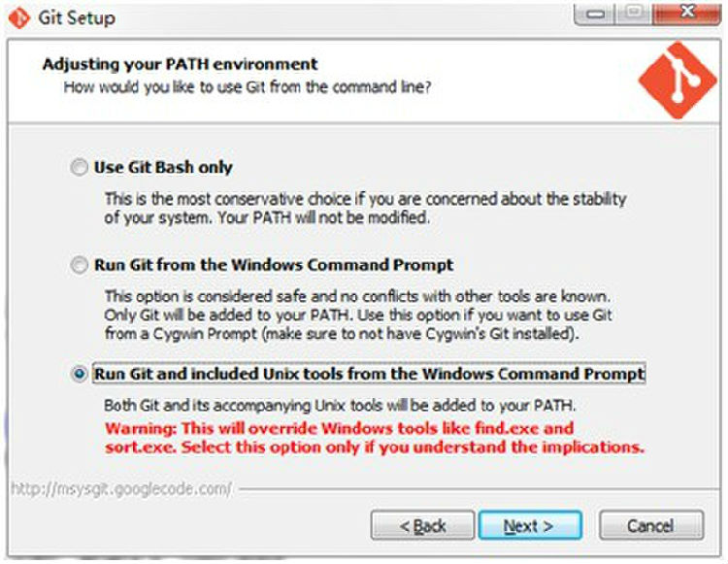
Task: Close the Git Setup window with X
Action: pyautogui.click(x=687, y=14)
